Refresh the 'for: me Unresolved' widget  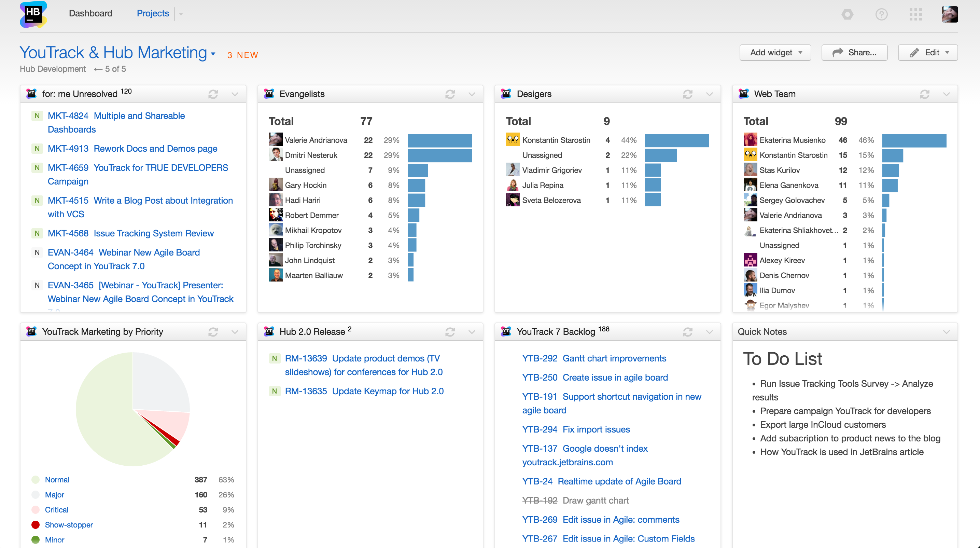tap(213, 94)
